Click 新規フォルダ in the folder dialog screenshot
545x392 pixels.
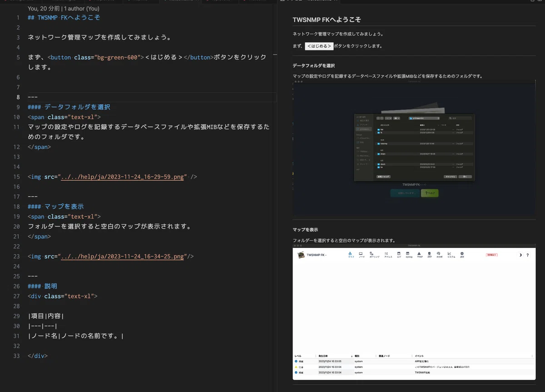pyautogui.click(x=383, y=176)
